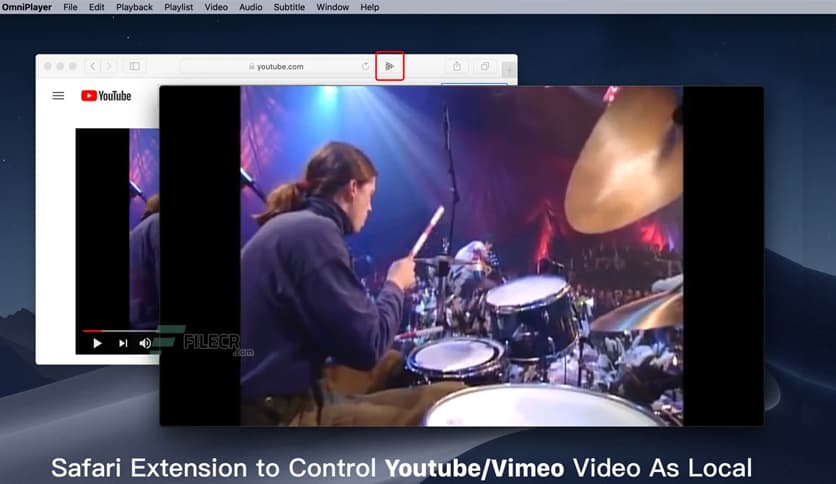Open the Subtitle menu

pyautogui.click(x=289, y=7)
